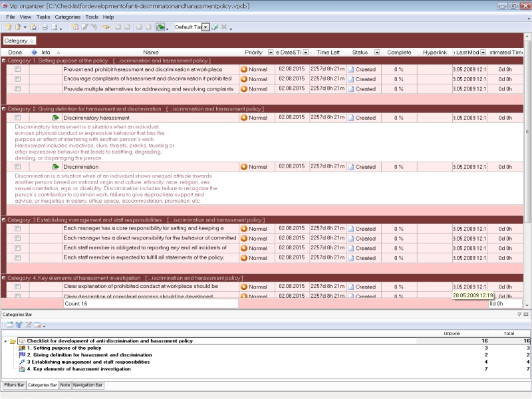The width and height of the screenshot is (532, 399).
Task: Click the Category grouping button
Action: tap(19, 41)
